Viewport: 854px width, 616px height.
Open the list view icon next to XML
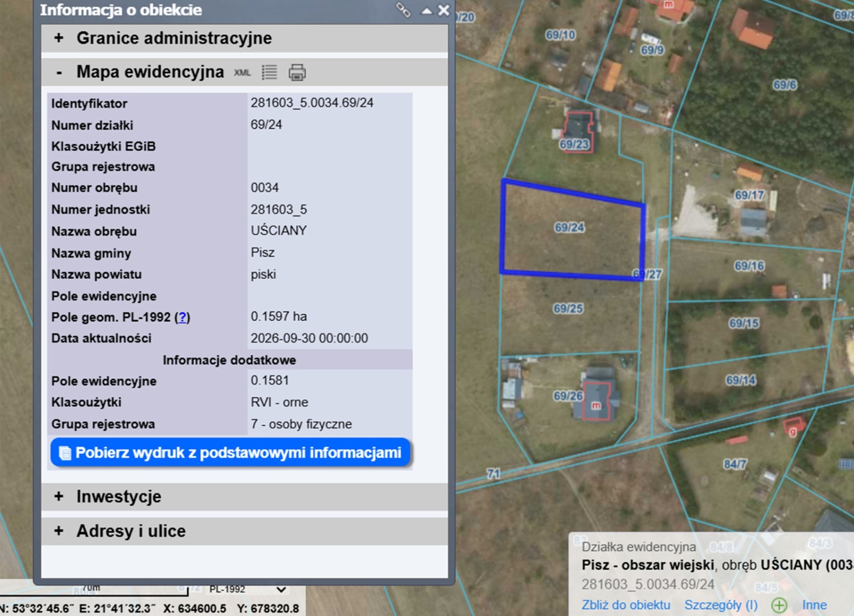point(270,72)
